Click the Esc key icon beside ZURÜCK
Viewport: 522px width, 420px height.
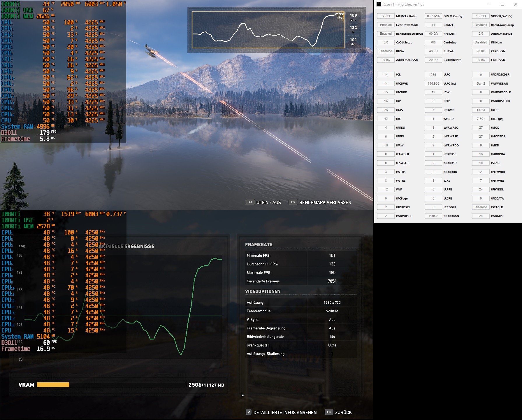(329, 412)
